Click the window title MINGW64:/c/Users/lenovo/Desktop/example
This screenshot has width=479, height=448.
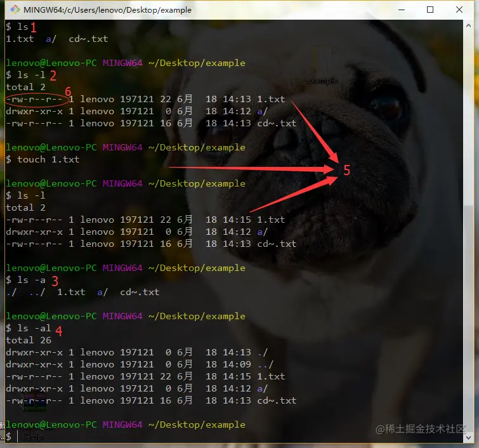click(x=107, y=10)
